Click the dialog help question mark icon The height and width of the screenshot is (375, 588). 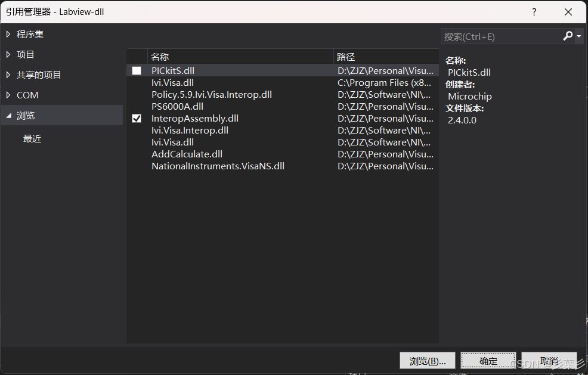tap(534, 12)
